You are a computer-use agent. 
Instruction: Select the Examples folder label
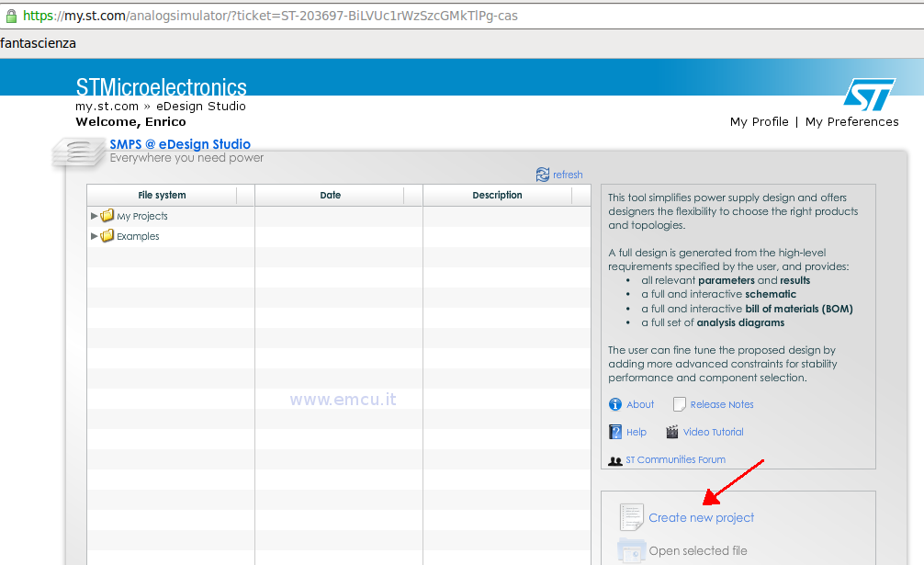tap(138, 236)
